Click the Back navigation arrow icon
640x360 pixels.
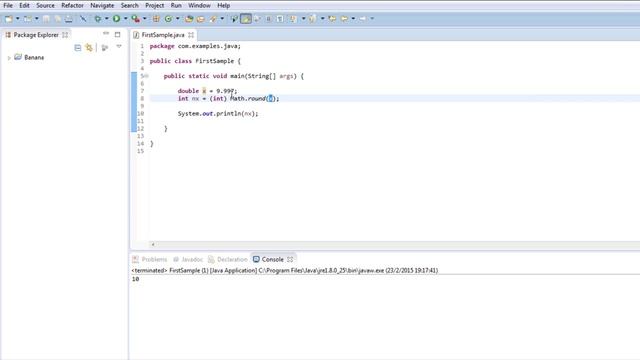click(x=344, y=19)
